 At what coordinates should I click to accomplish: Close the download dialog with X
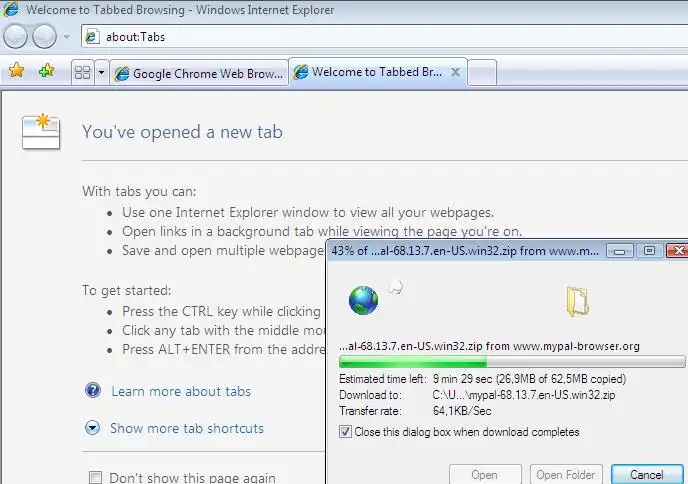coord(678,251)
